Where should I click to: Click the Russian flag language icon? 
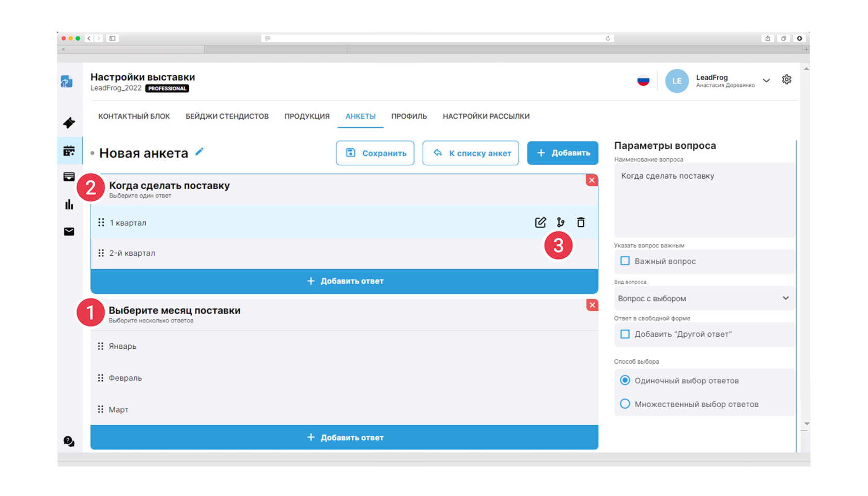pyautogui.click(x=643, y=81)
